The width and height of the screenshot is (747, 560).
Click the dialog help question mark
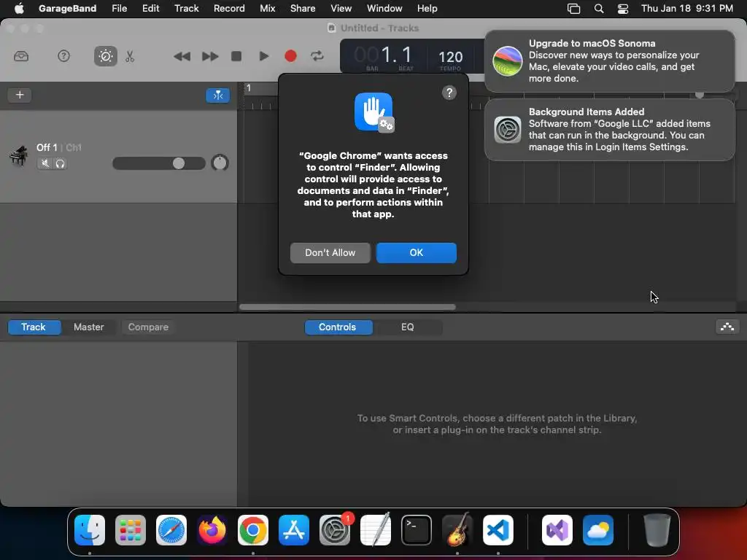(449, 93)
